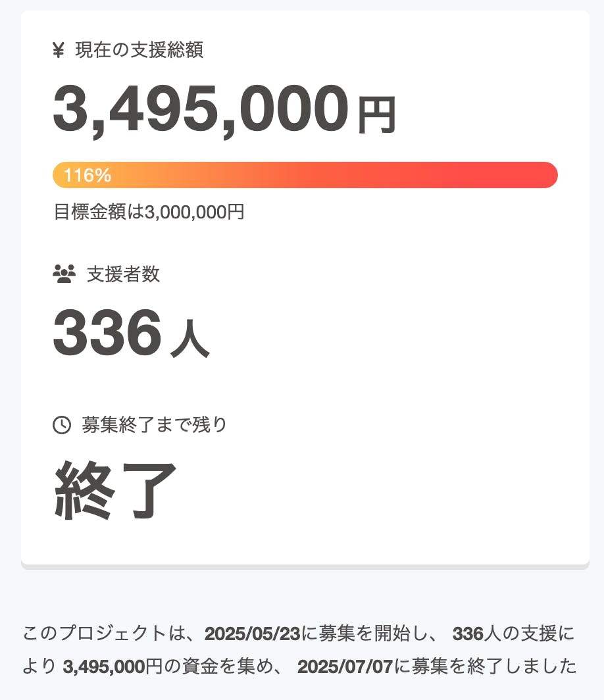Click the large 336 supporter count
Viewport: 604px width, 700px height.
click(107, 332)
